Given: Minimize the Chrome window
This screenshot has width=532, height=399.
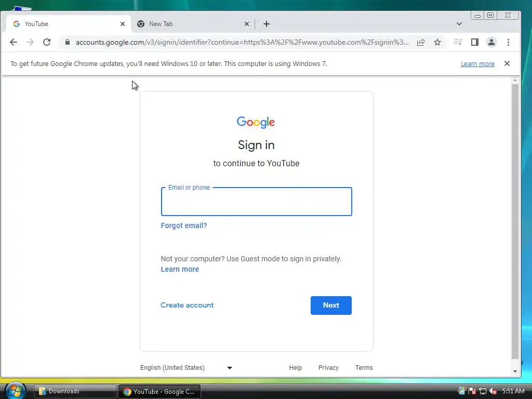Looking at the screenshot, I should pyautogui.click(x=477, y=15).
